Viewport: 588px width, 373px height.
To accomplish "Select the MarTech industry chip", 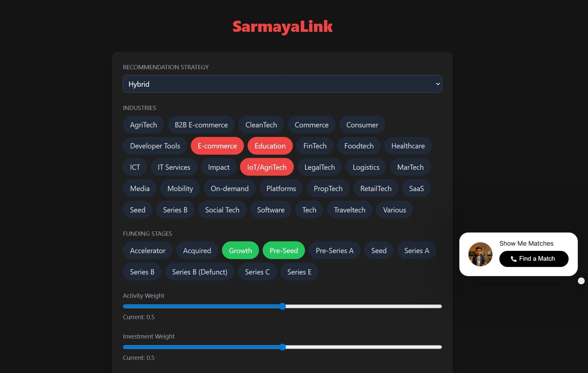I will [410, 167].
